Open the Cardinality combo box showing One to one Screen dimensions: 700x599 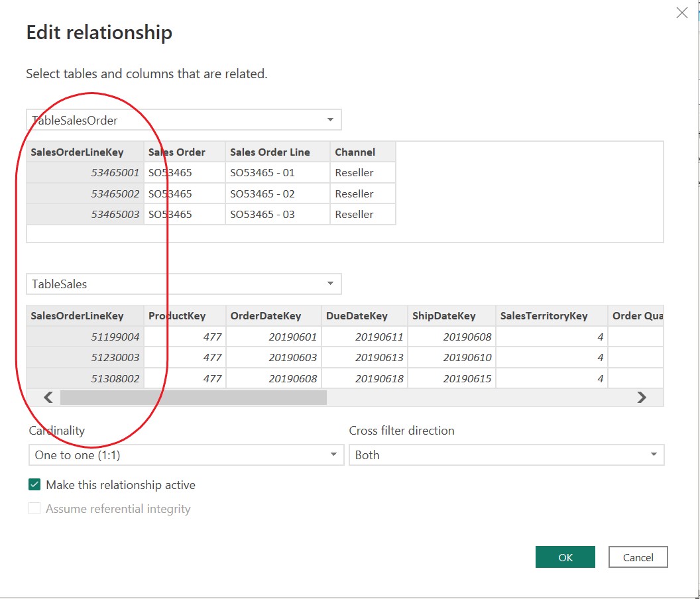tap(186, 455)
